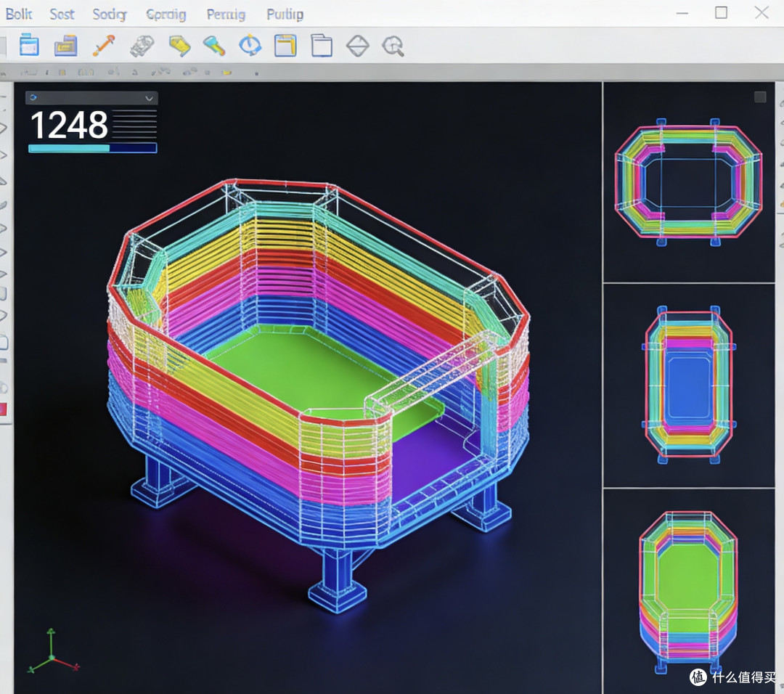
Task: Open the 'Bolit' menu
Action: pyautogui.click(x=19, y=14)
